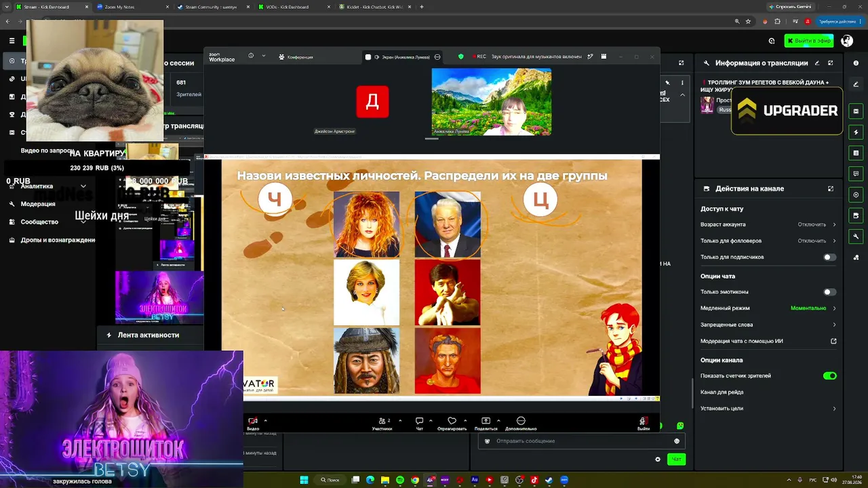Click the Windows taskbar Поиск search box
Image resolution: width=868 pixels, height=488 pixels.
pos(330,480)
